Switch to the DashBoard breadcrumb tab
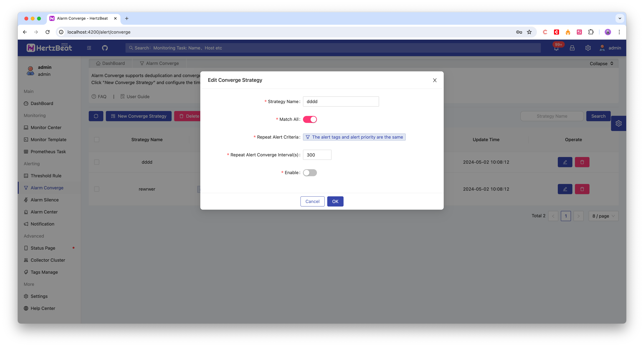644x347 pixels. point(110,63)
